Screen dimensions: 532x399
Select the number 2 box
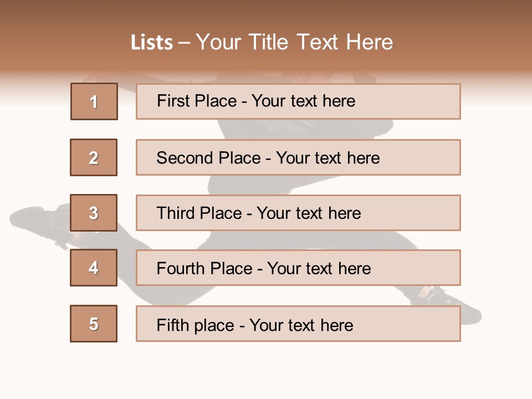[94, 157]
